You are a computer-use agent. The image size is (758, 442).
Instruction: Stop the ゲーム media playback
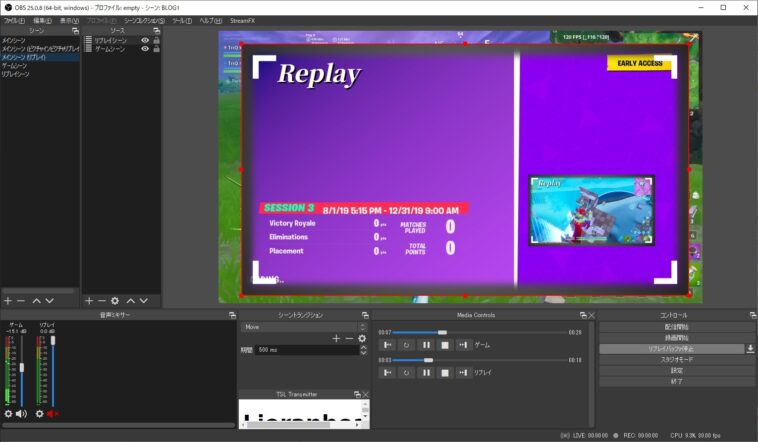click(445, 345)
